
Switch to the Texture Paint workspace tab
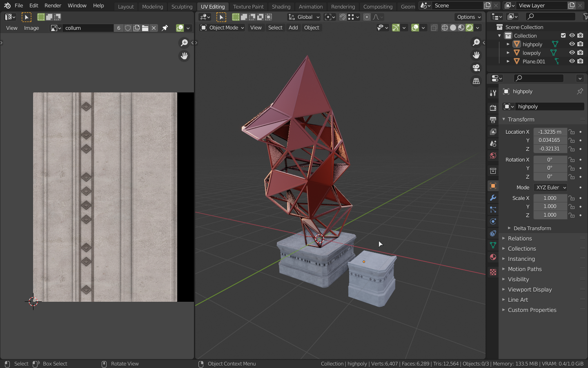[x=248, y=7]
